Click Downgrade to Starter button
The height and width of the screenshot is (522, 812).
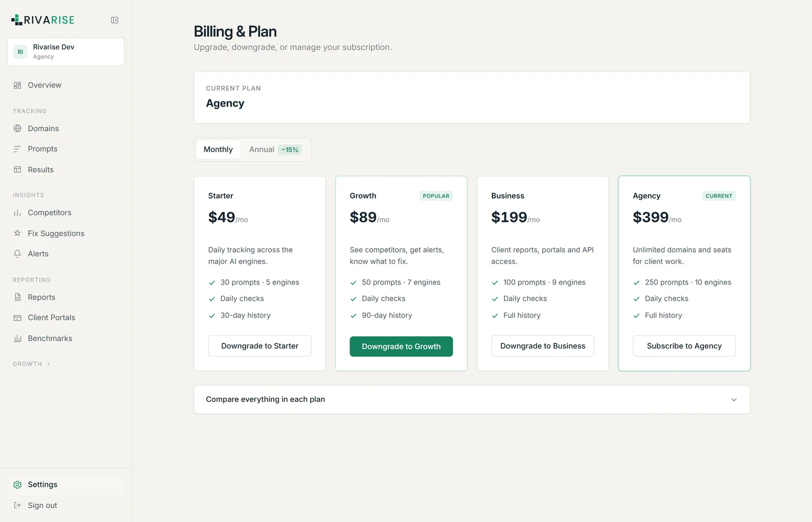point(260,346)
